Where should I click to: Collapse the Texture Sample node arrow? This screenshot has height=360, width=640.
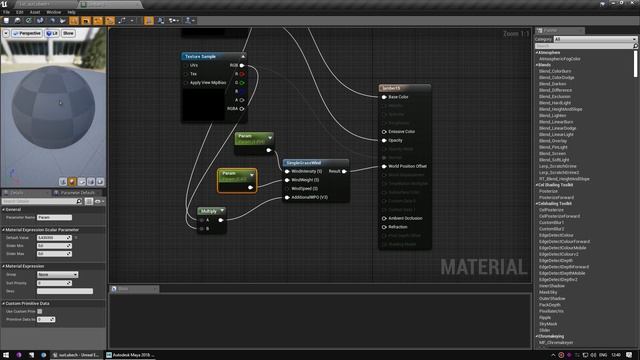tap(243, 56)
